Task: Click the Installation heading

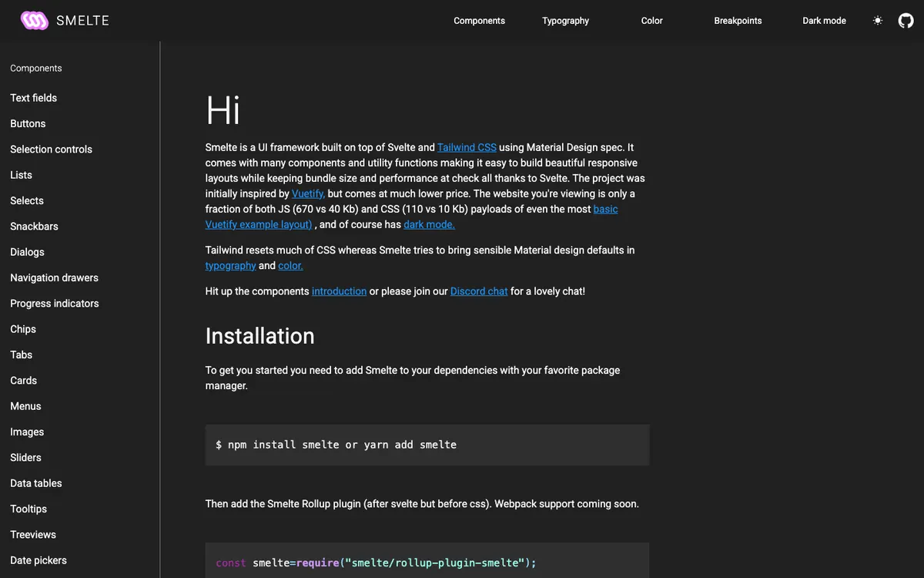Action: tap(259, 336)
